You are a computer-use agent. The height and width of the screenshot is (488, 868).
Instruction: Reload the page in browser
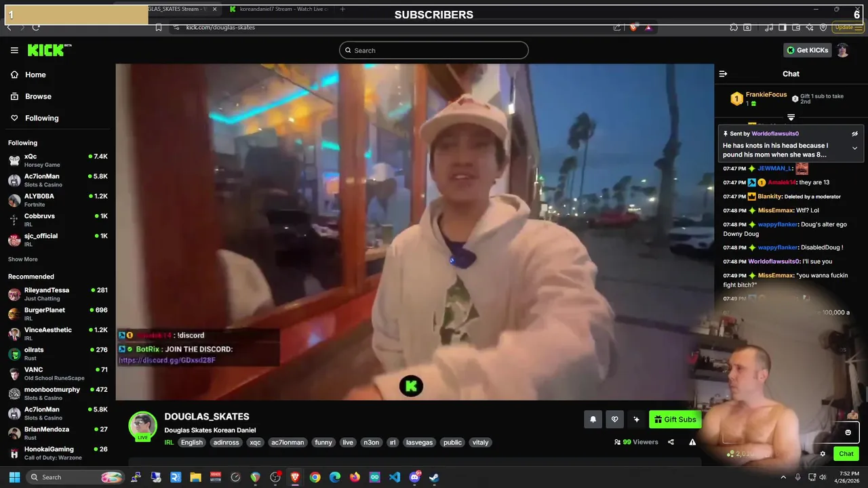click(35, 27)
